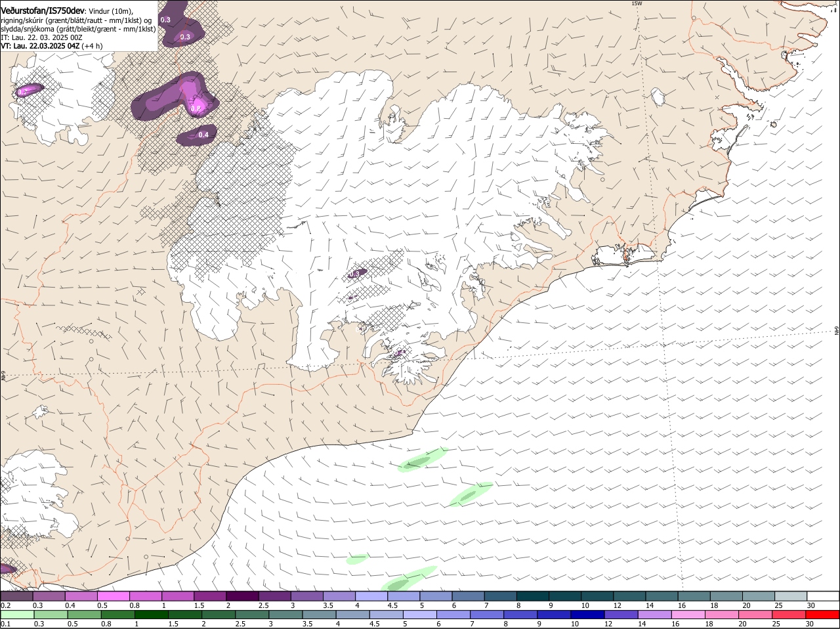
Task: Click bottom scale swatch between 3 and 3.5
Action: coord(286,615)
